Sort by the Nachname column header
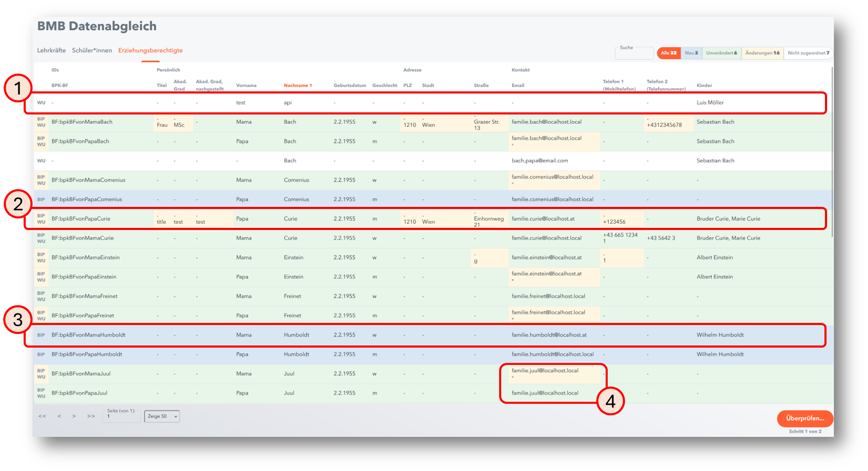Image resolution: width=868 pixels, height=471 pixels. pyautogui.click(x=298, y=86)
